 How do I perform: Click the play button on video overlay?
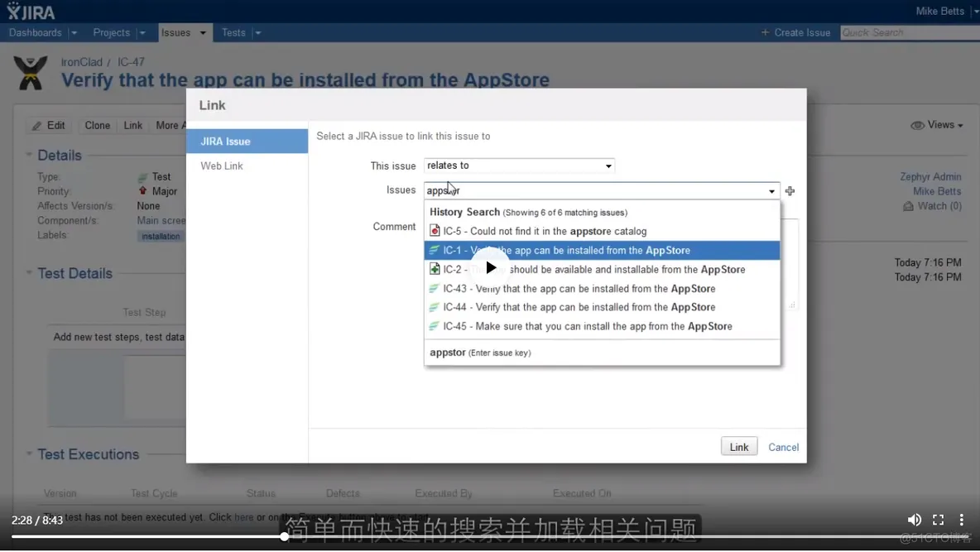pyautogui.click(x=490, y=268)
